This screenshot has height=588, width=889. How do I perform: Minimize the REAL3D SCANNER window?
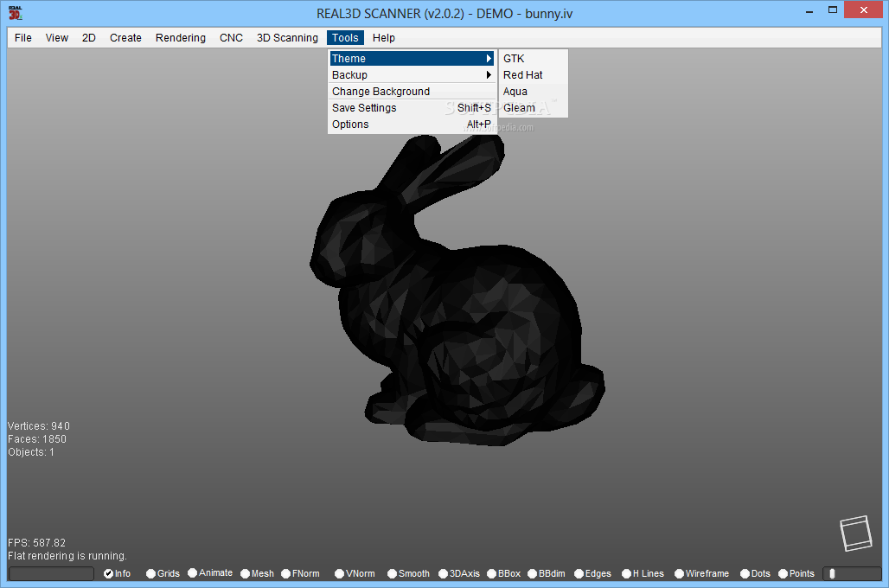pos(809,10)
